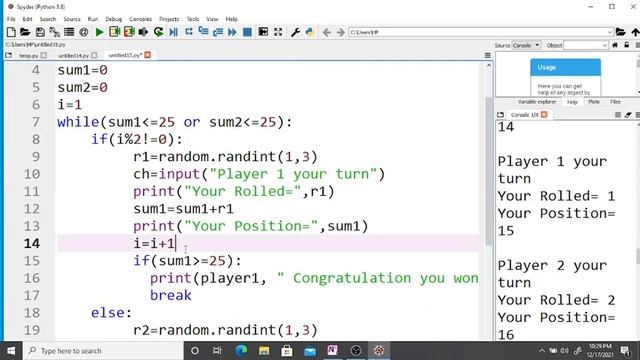Click the step-into function debug icon

click(x=203, y=32)
